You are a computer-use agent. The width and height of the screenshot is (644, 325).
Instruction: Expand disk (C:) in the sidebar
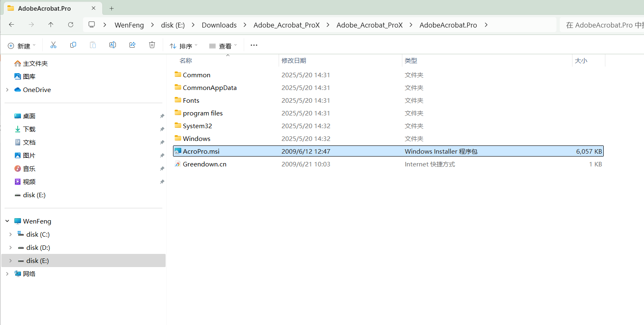click(11, 234)
